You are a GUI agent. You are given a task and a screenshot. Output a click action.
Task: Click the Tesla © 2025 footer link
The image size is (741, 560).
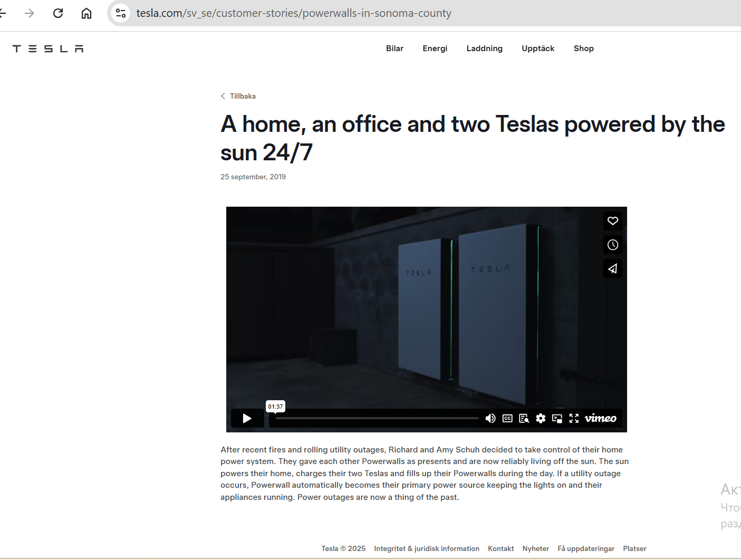(343, 548)
